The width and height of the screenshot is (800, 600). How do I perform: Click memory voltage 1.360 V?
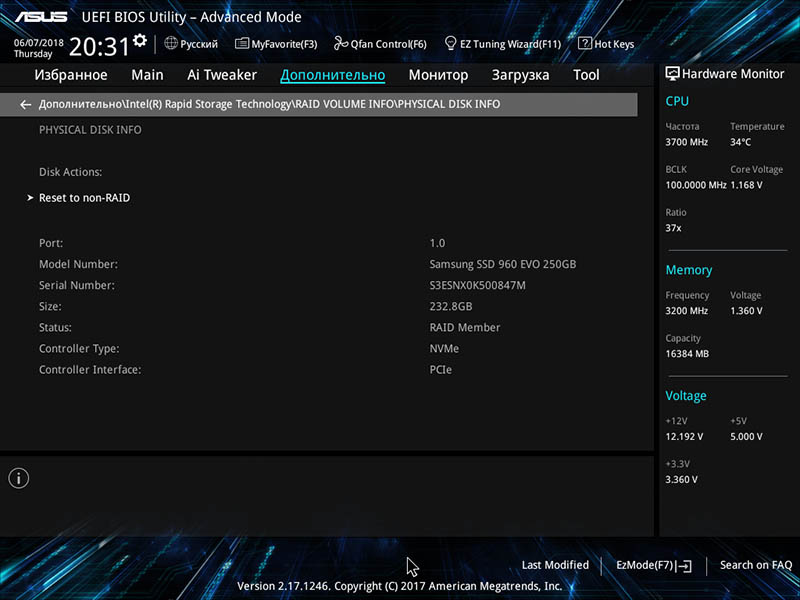(746, 311)
